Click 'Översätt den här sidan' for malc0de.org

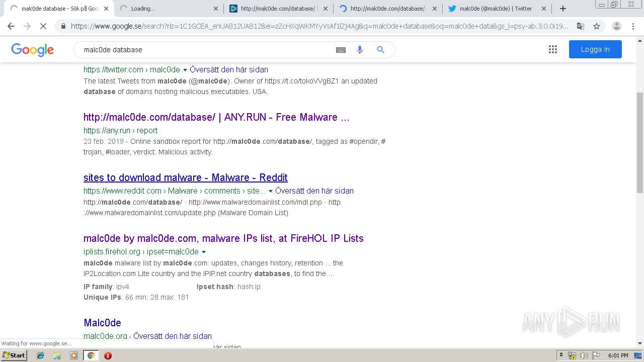(x=173, y=336)
